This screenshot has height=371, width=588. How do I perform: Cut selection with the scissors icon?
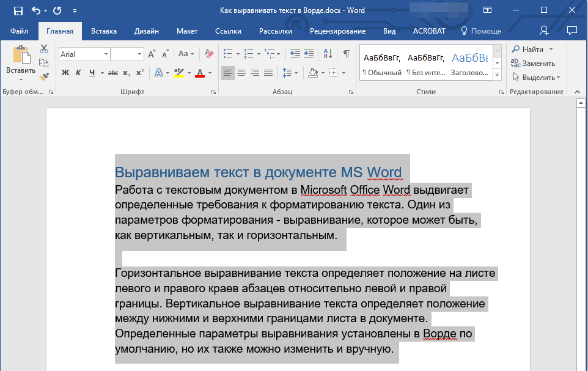[43, 49]
